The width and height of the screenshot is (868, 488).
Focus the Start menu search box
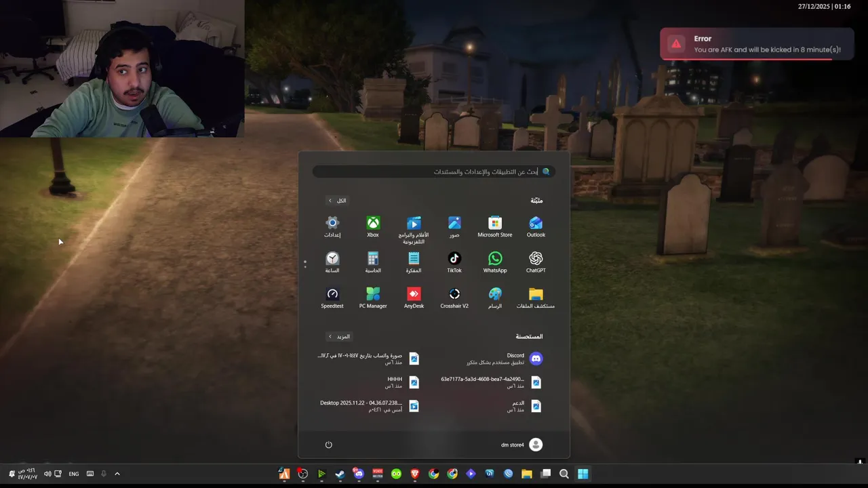434,171
